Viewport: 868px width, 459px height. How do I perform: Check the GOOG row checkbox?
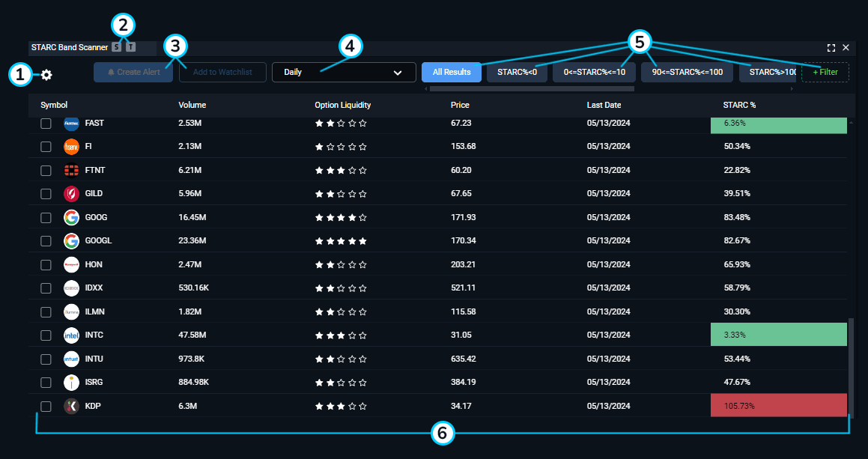point(46,218)
